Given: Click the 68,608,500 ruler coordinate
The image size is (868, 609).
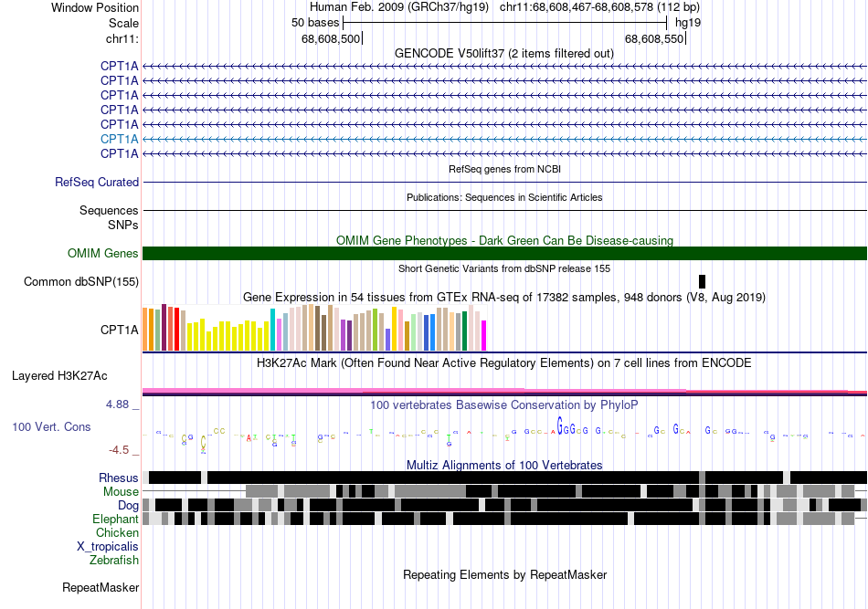Looking at the screenshot, I should pyautogui.click(x=331, y=38).
